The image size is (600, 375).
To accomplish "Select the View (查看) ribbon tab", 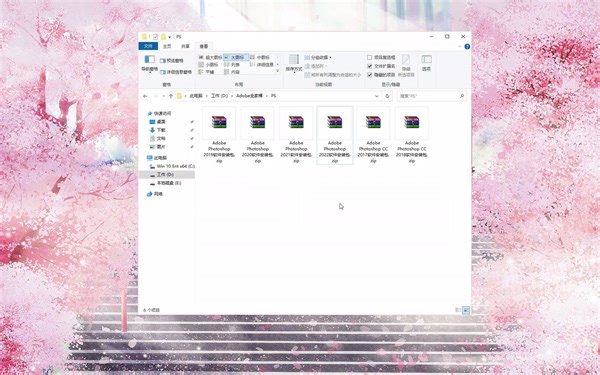I will coord(204,46).
